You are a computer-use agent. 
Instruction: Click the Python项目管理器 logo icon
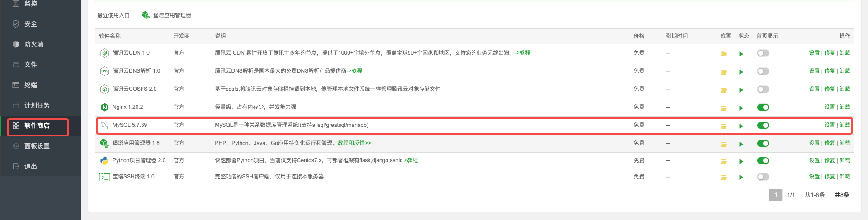tap(104, 160)
